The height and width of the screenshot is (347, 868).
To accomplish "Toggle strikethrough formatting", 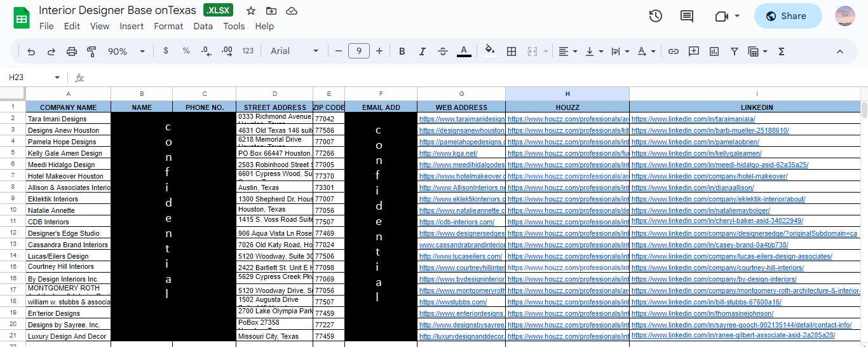I will click(443, 51).
